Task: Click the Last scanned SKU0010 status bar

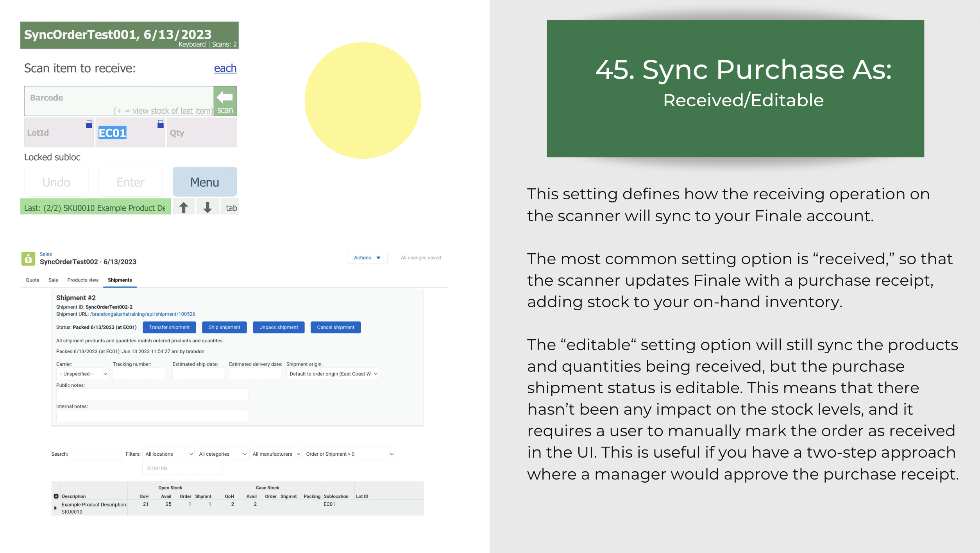Action: 95,208
